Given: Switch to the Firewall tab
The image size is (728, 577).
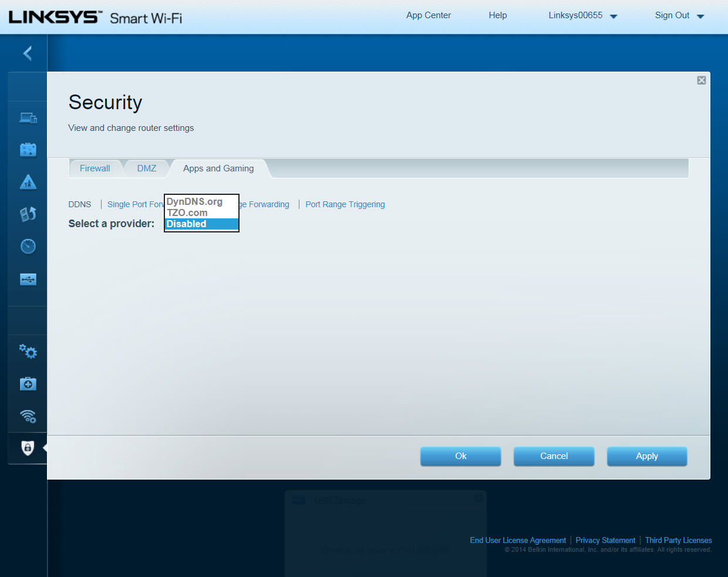Looking at the screenshot, I should pos(95,168).
